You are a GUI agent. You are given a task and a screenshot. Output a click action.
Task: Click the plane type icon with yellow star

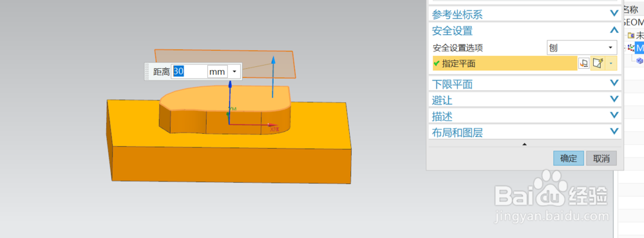click(598, 63)
